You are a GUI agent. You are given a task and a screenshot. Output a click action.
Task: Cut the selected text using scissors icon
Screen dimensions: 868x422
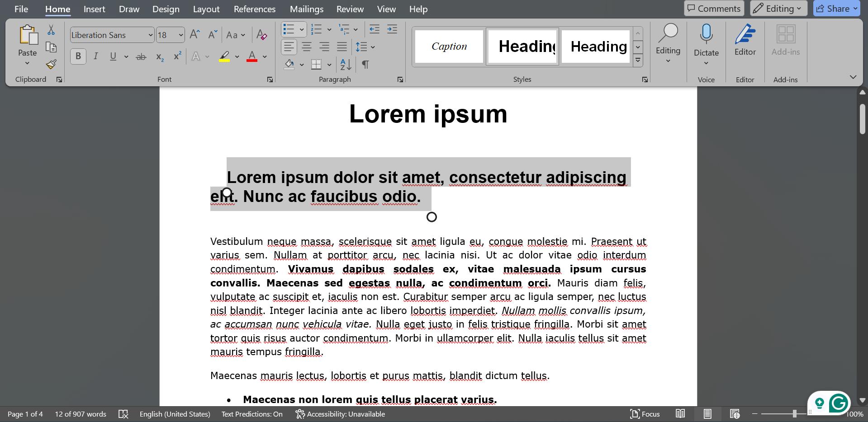(x=51, y=29)
